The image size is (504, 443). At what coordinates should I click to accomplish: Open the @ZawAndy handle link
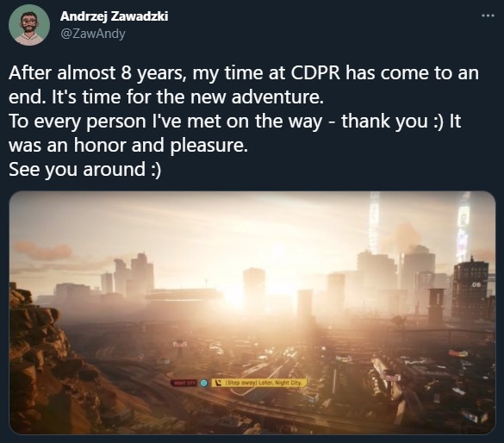[x=92, y=34]
